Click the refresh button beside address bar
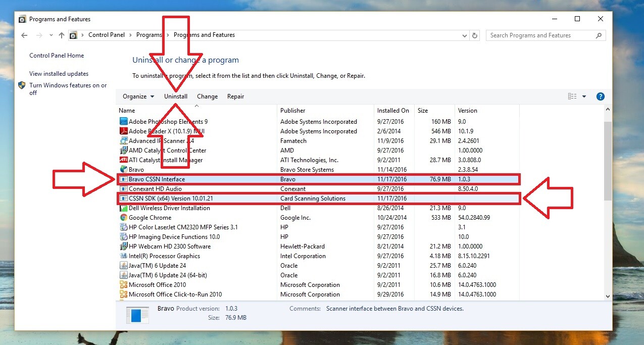This screenshot has height=345, width=644. [474, 35]
